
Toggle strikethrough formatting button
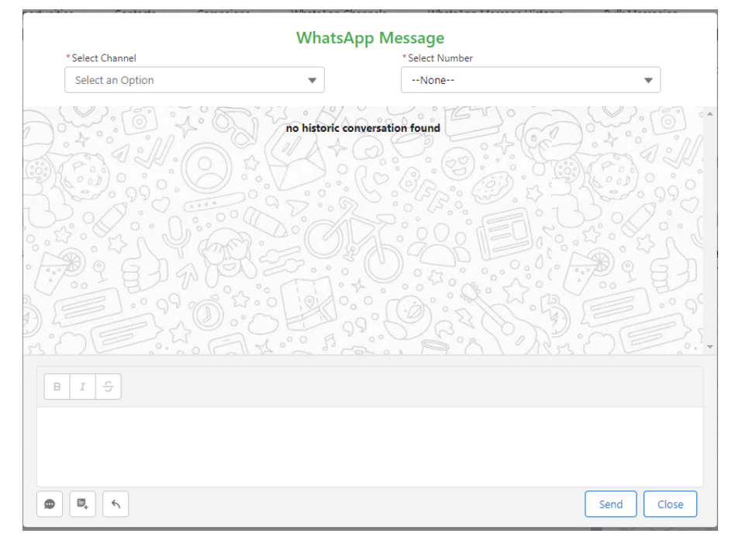point(108,386)
